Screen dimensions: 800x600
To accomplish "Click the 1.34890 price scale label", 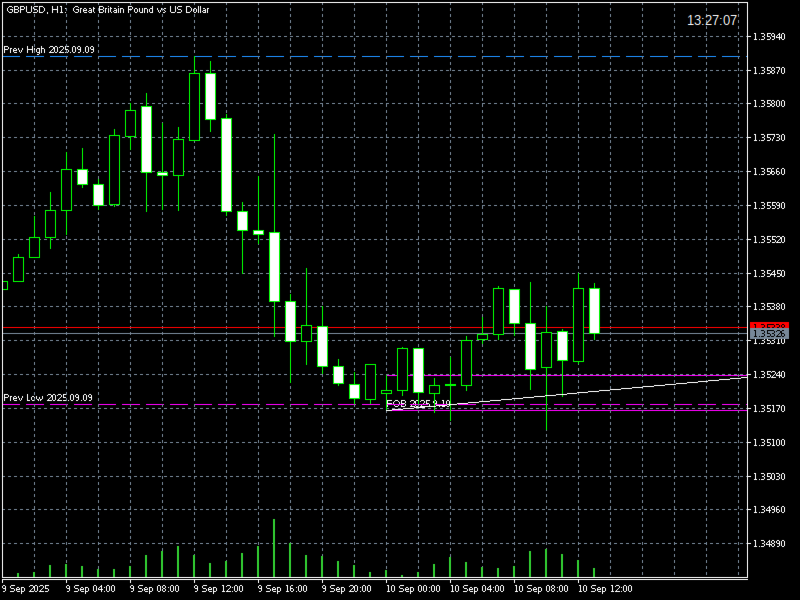I will (x=769, y=544).
